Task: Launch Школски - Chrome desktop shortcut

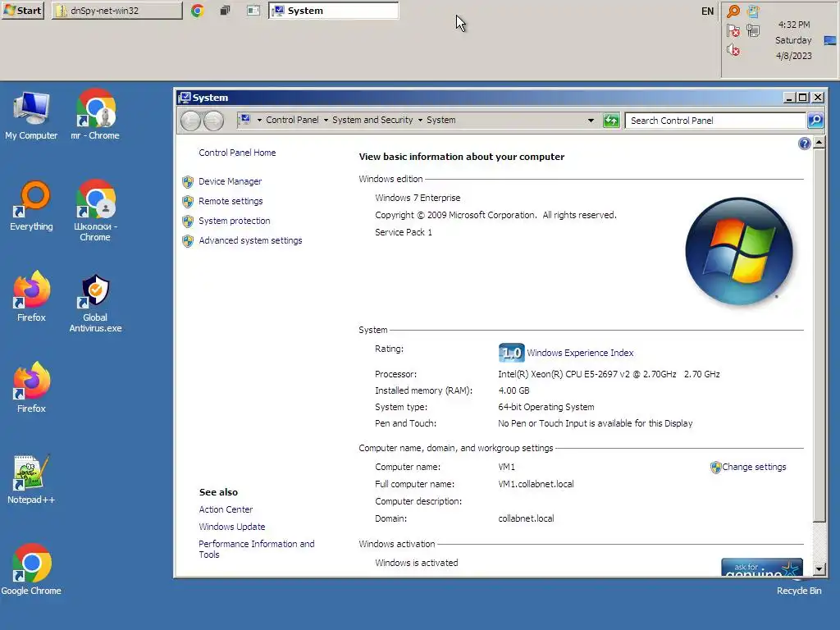Action: point(95,211)
